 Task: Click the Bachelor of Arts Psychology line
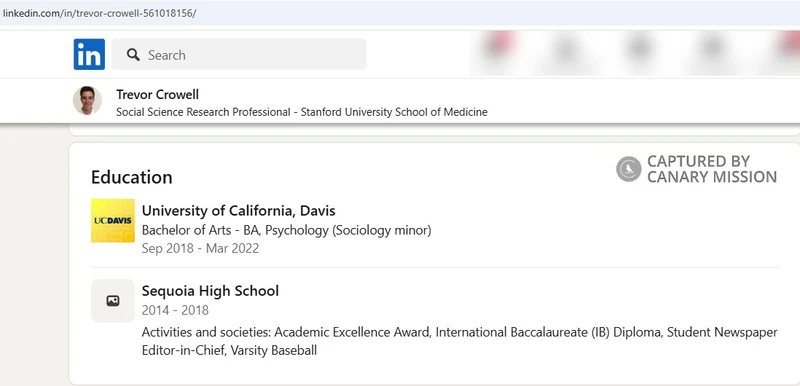click(x=286, y=230)
